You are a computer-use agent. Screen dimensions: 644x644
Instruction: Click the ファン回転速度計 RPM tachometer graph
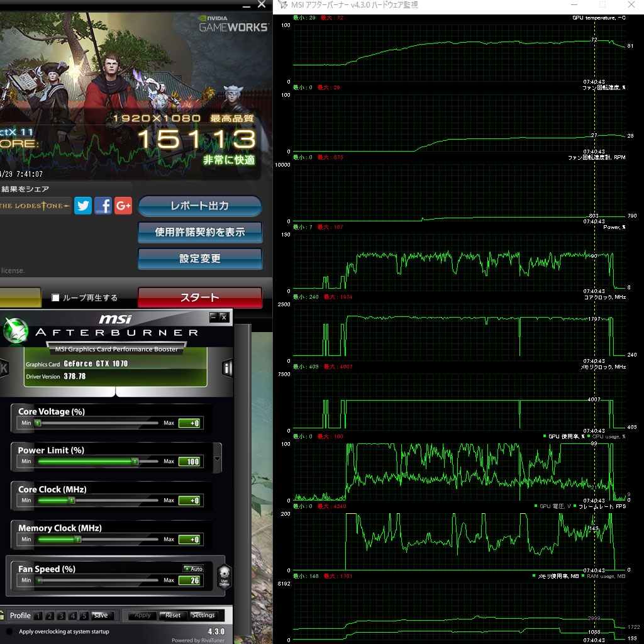(x=459, y=193)
